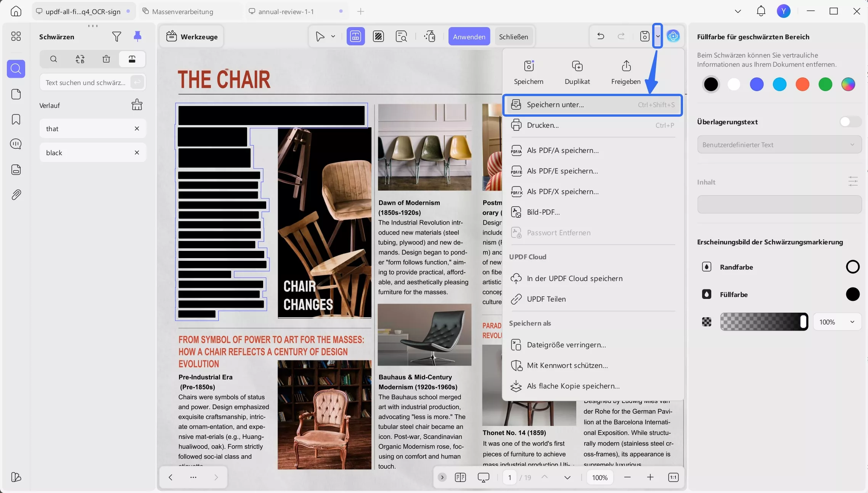Expand the Benutzerdefinierter Text dropdown
The width and height of the screenshot is (868, 493).
779,145
